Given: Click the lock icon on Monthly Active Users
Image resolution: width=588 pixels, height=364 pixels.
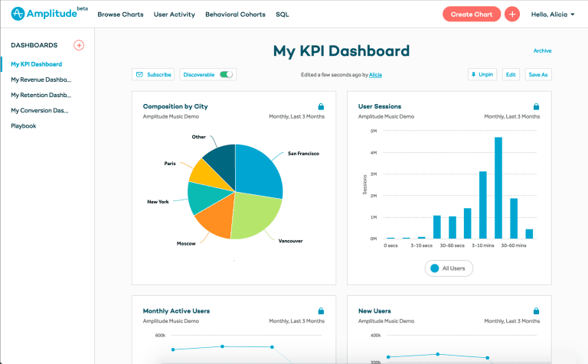Looking at the screenshot, I should (x=321, y=311).
